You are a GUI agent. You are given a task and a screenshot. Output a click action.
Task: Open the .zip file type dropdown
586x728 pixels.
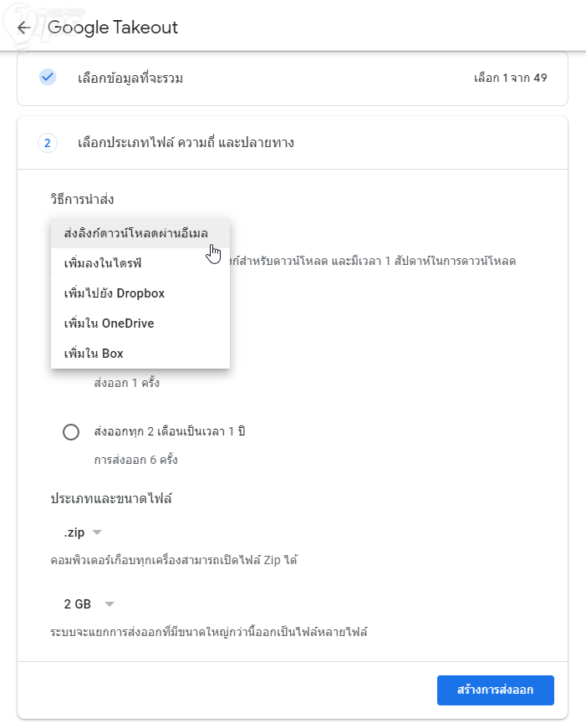click(x=82, y=532)
